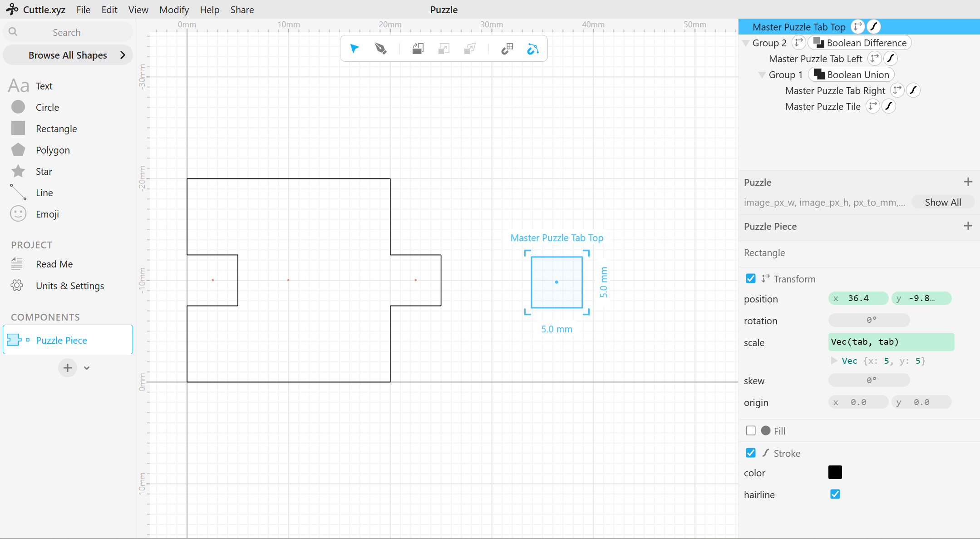
Task: Click stroke icon beside Master Puzzle Tile
Action: click(889, 106)
